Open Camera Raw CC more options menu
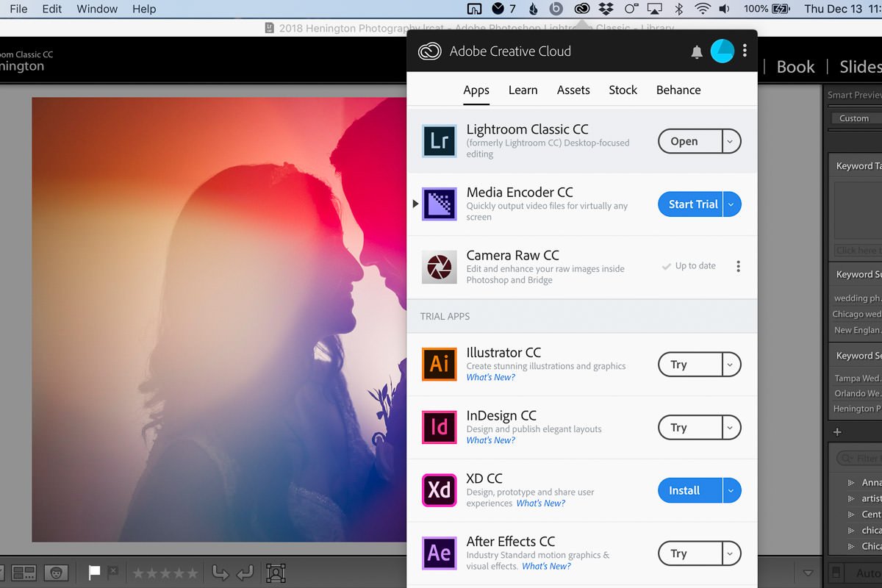This screenshot has height=588, width=882. point(738,266)
